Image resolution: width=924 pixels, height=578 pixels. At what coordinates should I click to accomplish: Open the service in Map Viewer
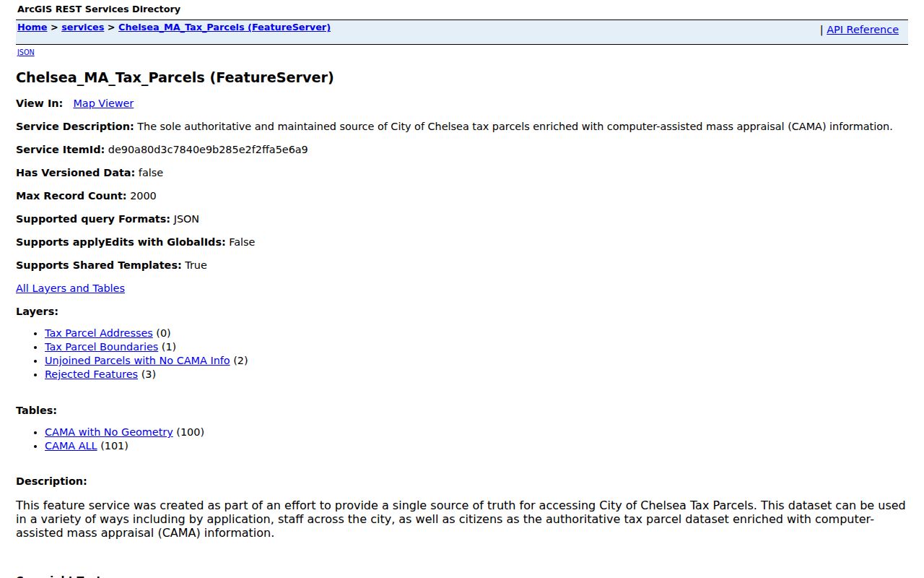pyautogui.click(x=103, y=103)
